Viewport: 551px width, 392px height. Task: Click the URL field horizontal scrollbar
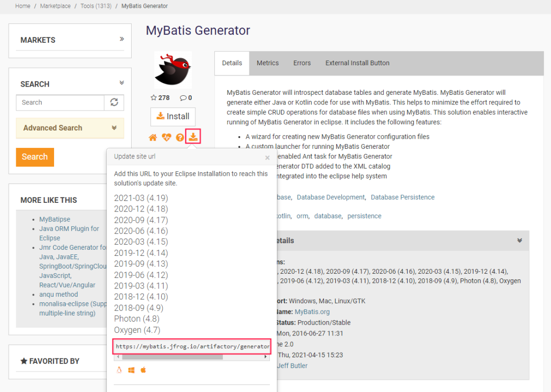point(172,357)
